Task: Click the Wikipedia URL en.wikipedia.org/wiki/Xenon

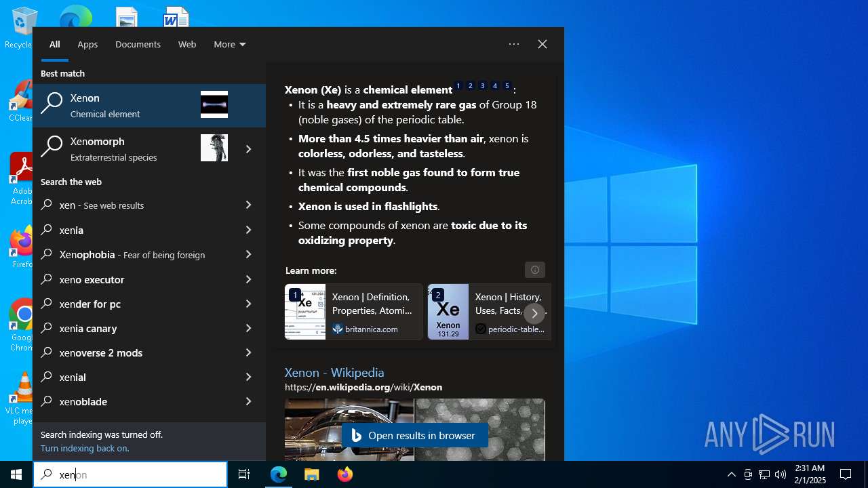Action: 363,387
